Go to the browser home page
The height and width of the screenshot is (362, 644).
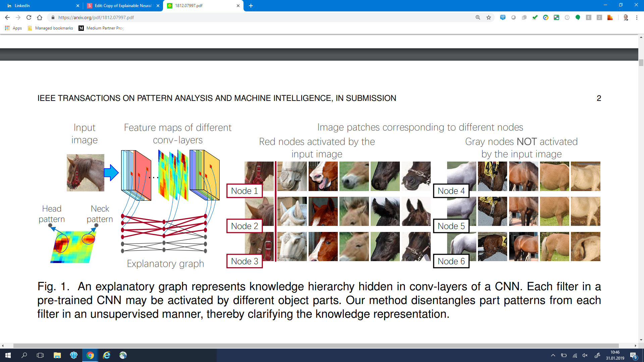[x=40, y=17]
